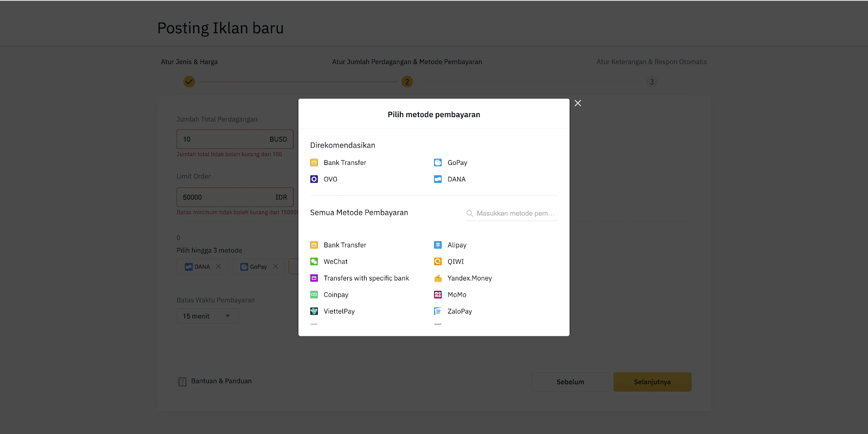Select Transfers with specific bank label

[366, 278]
